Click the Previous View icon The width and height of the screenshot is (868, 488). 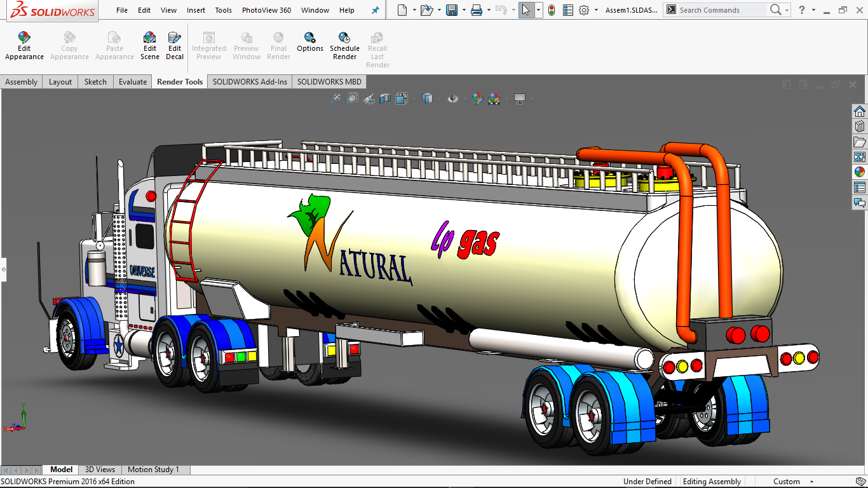pyautogui.click(x=369, y=98)
